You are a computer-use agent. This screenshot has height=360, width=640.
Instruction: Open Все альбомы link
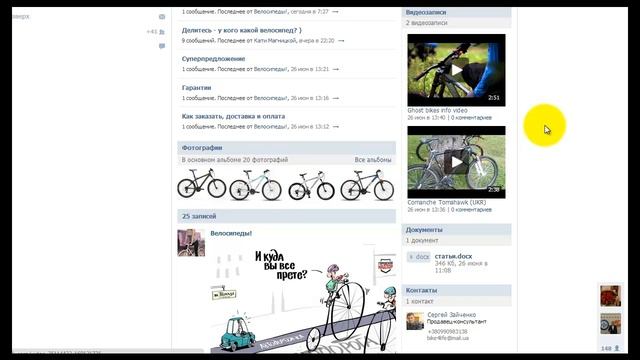(x=373, y=160)
